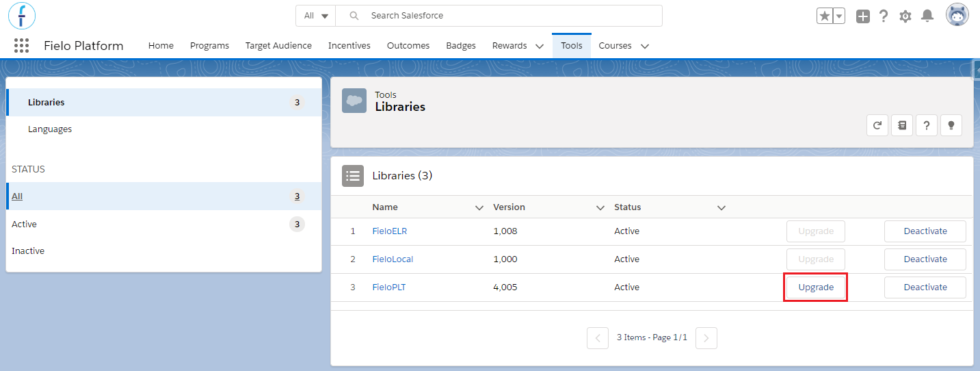Screen dimensions: 980x371
Task: Open the Status column menu chevron
Action: pos(721,207)
